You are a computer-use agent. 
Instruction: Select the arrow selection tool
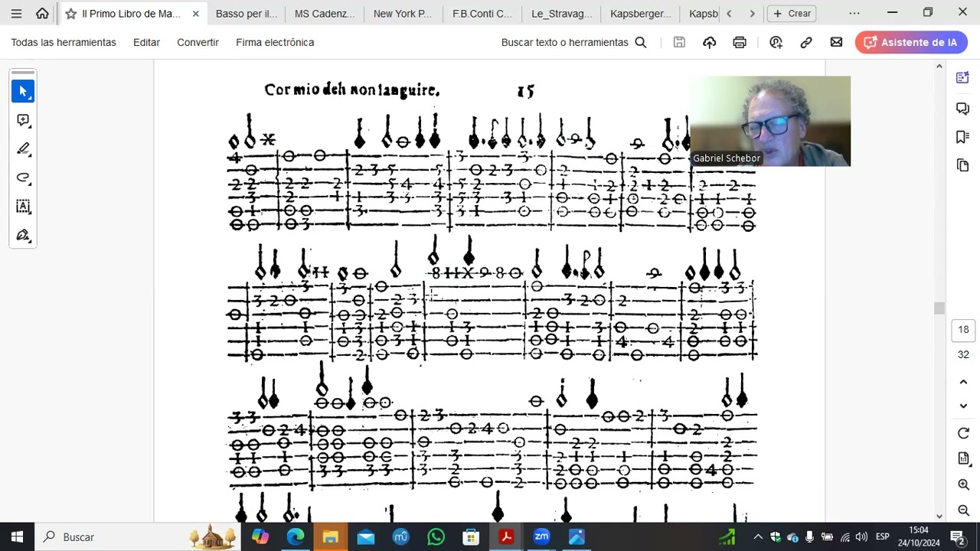point(23,91)
